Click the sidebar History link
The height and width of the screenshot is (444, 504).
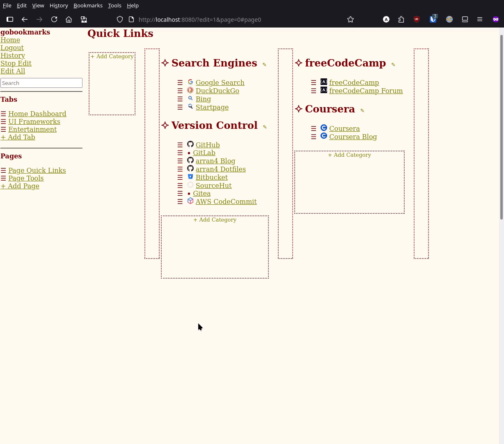pos(13,55)
